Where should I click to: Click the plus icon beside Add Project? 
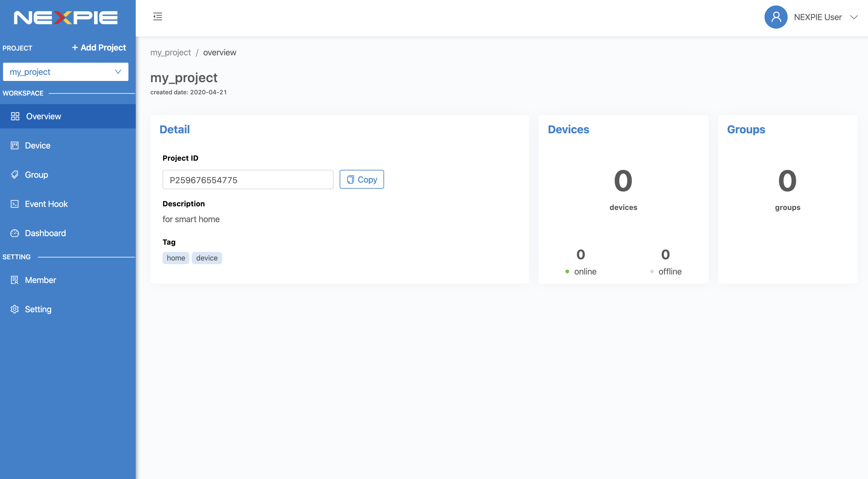click(75, 47)
